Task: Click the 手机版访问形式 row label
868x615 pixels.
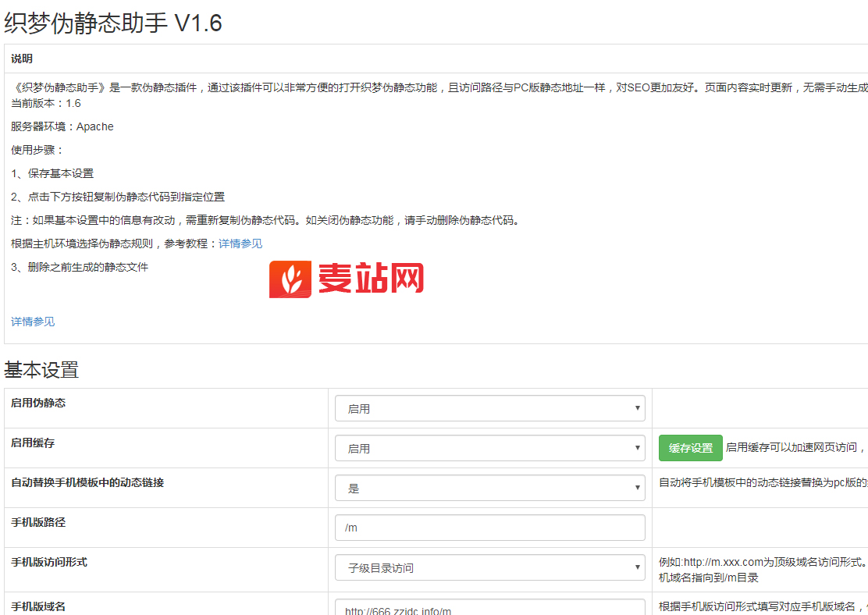Action: [49, 562]
